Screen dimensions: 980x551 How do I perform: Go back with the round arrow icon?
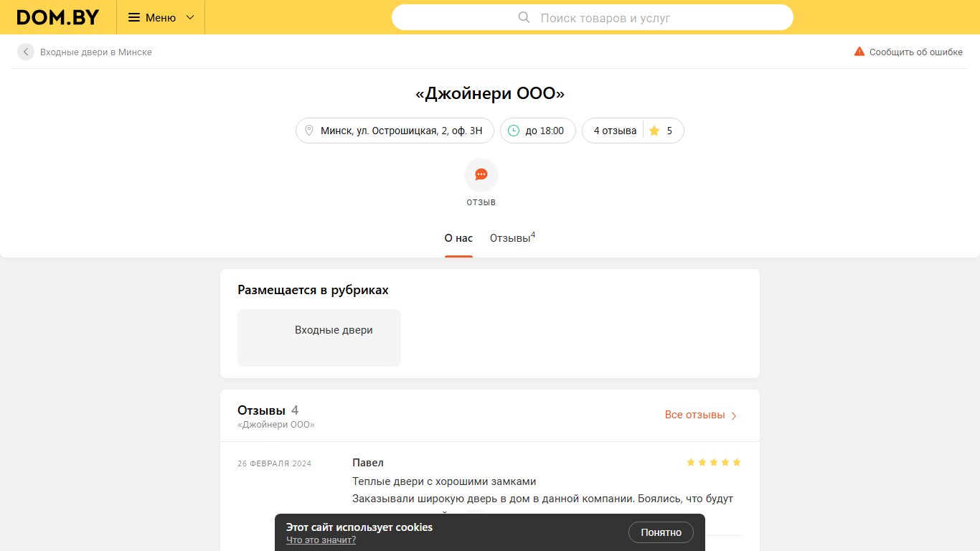26,52
